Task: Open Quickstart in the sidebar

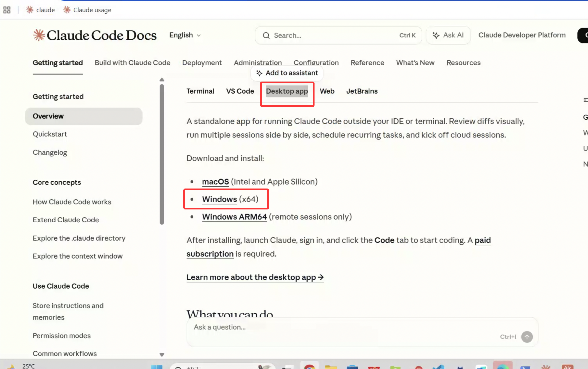Action: pos(50,134)
